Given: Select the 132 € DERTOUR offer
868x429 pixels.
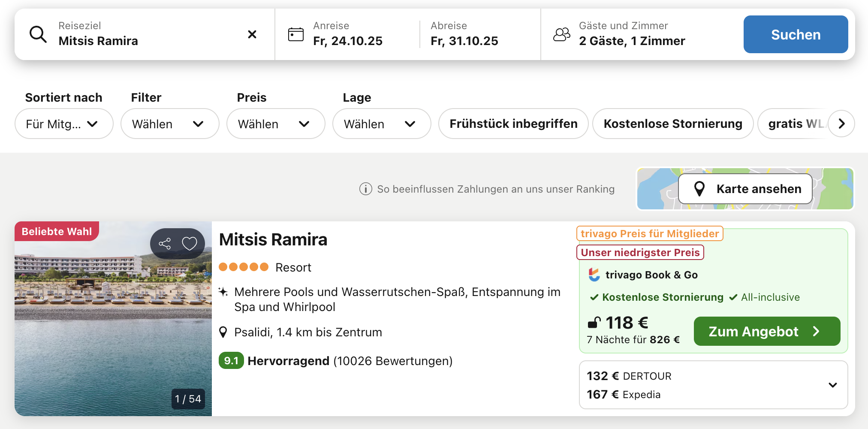Looking at the screenshot, I should point(629,376).
